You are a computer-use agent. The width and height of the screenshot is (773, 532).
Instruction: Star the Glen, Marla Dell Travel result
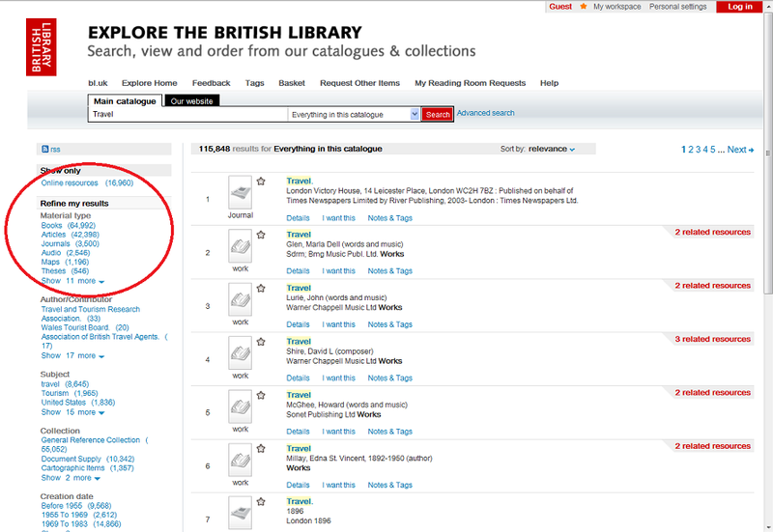261,235
